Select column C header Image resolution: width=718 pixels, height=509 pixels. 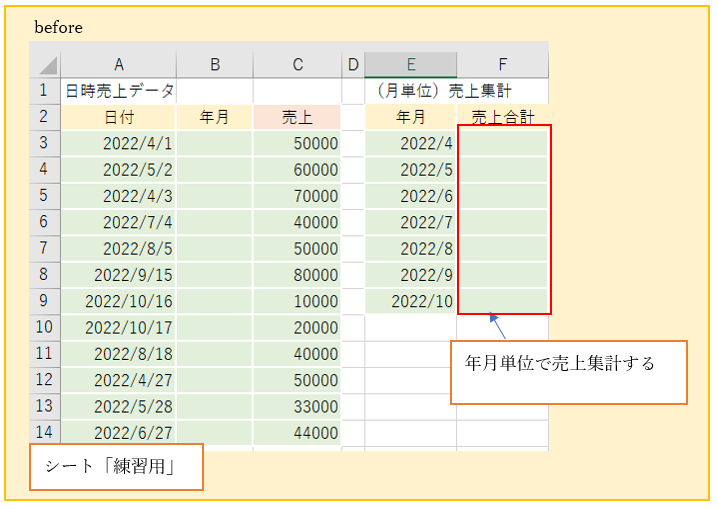point(297,65)
